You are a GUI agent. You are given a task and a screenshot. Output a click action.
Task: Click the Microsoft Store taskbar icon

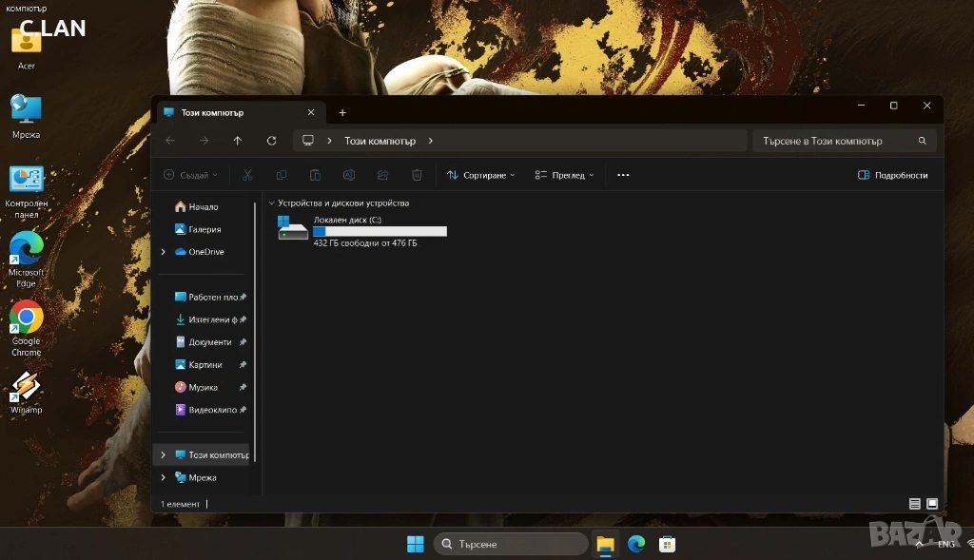668,544
